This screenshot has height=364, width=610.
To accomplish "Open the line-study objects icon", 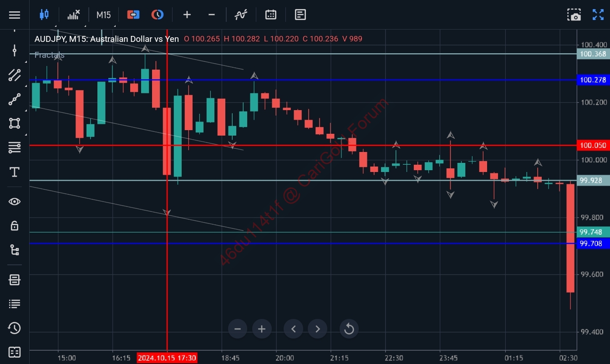I will pos(241,15).
